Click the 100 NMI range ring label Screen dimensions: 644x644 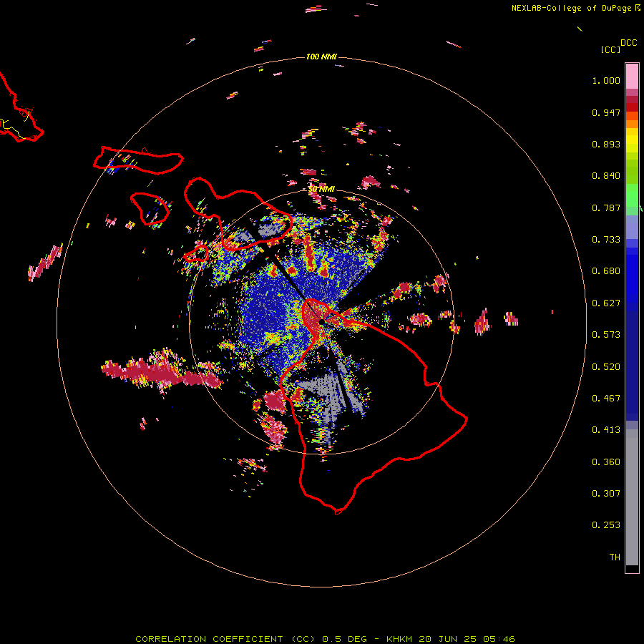(321, 57)
